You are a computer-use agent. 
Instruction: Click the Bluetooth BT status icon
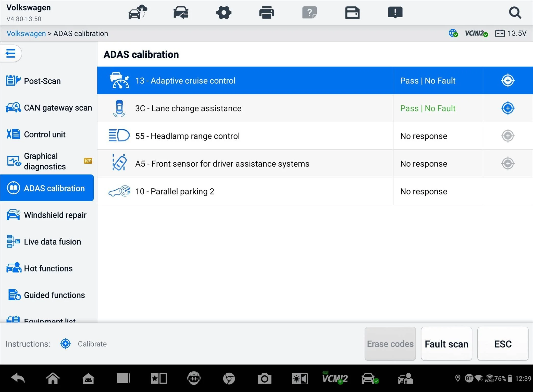point(469,378)
